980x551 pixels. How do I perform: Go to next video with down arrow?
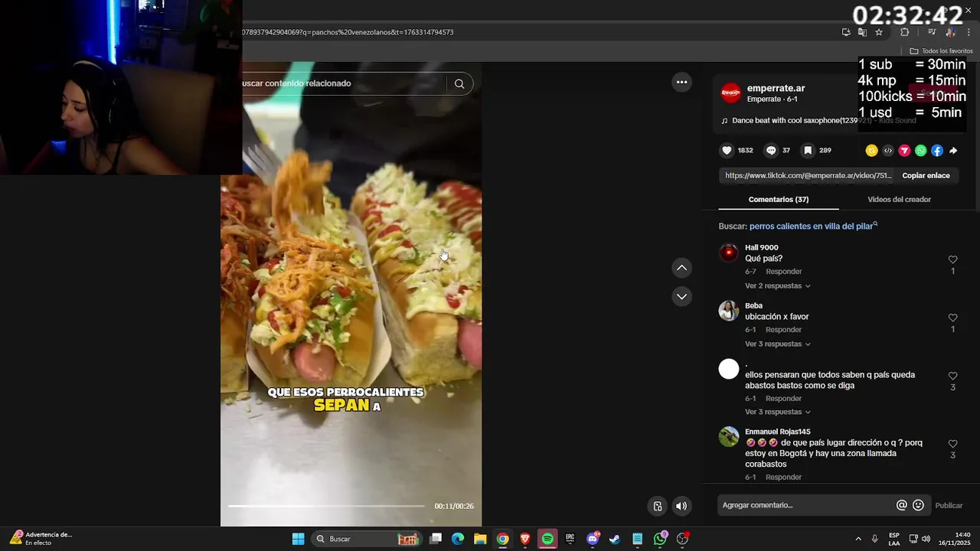[681, 297]
